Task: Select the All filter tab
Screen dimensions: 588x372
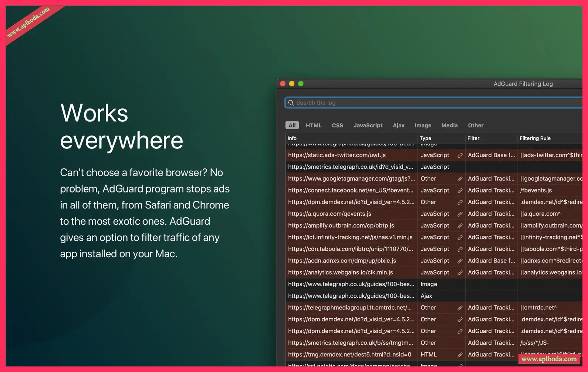Action: pos(292,125)
